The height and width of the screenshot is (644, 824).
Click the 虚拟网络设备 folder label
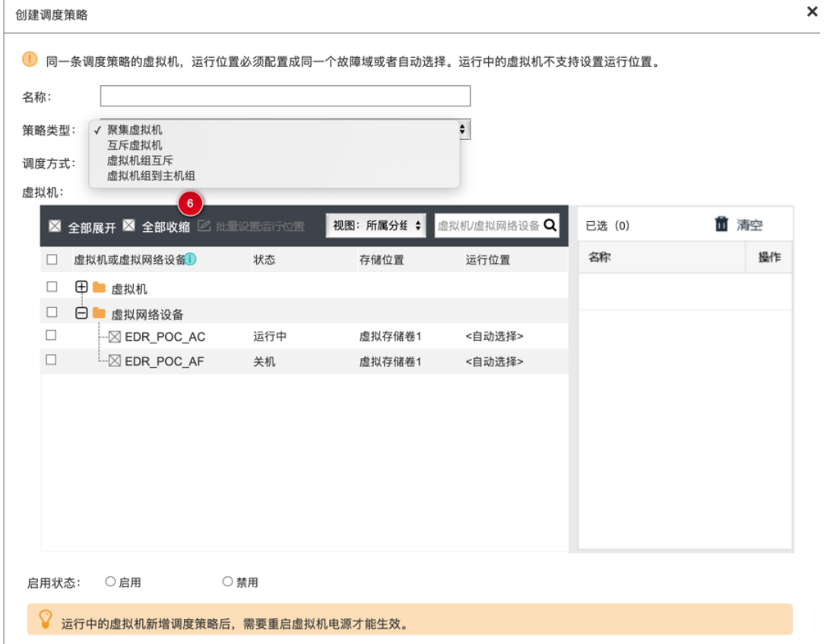click(147, 314)
